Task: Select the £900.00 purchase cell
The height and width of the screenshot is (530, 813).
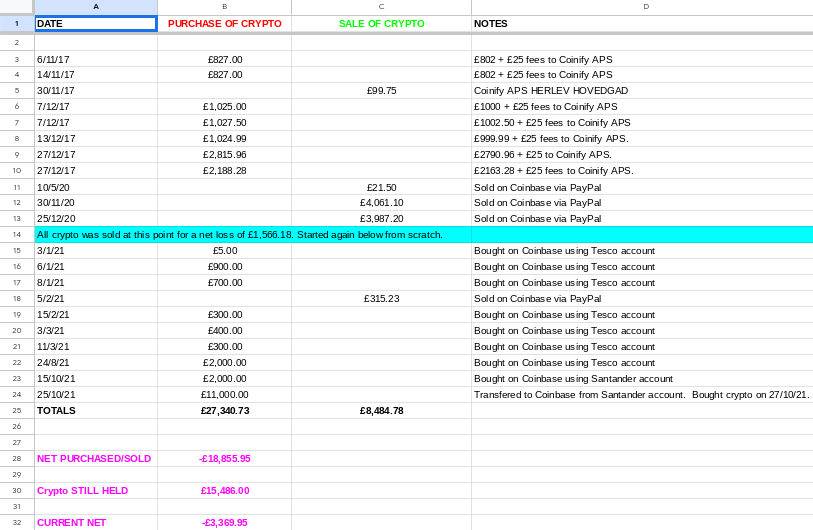Action: 225,267
